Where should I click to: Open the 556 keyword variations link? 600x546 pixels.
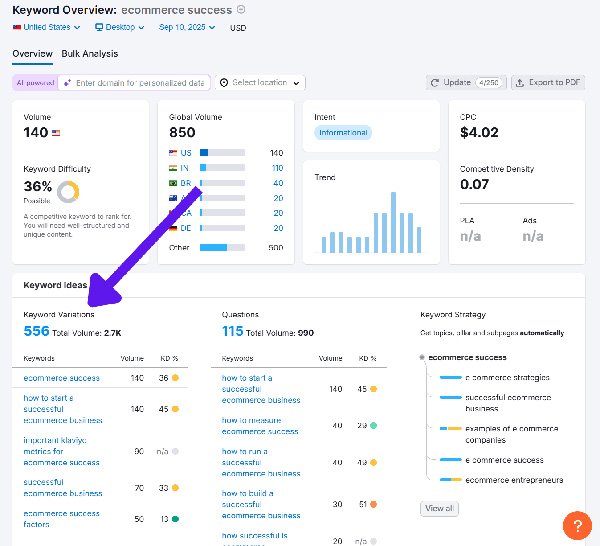(x=37, y=332)
